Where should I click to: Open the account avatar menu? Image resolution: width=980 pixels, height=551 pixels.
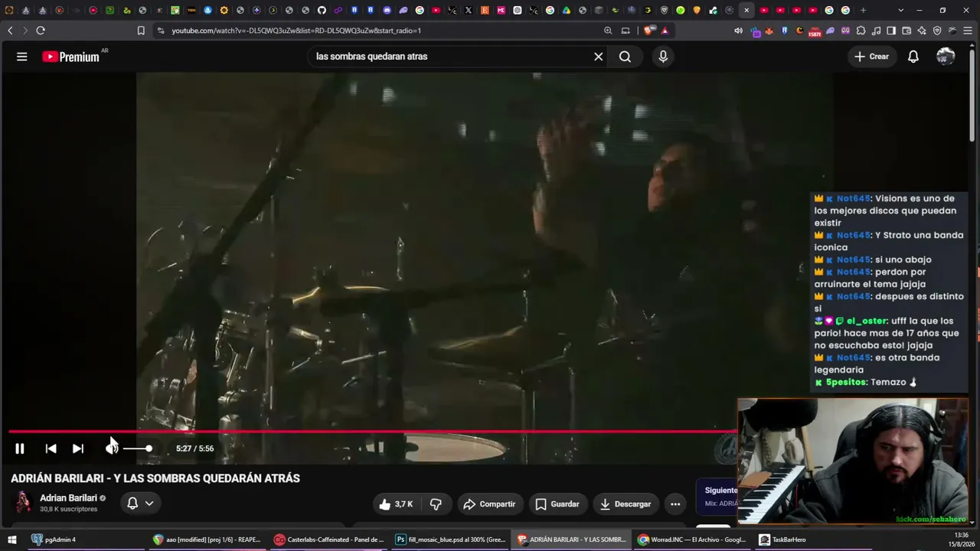946,57
